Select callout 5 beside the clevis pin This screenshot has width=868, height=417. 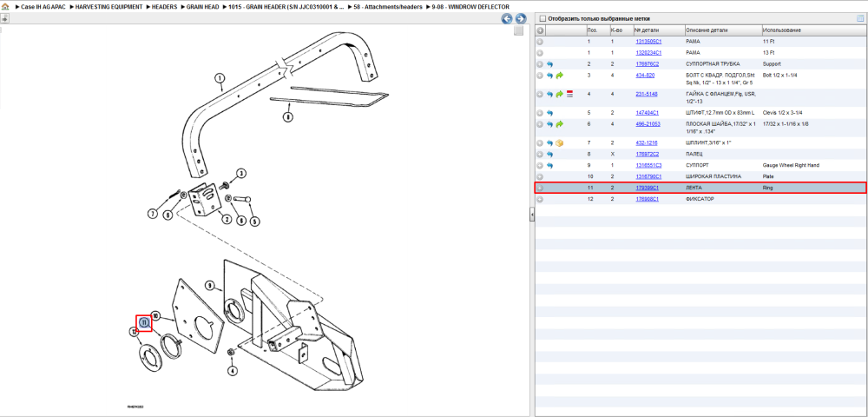pos(254,222)
